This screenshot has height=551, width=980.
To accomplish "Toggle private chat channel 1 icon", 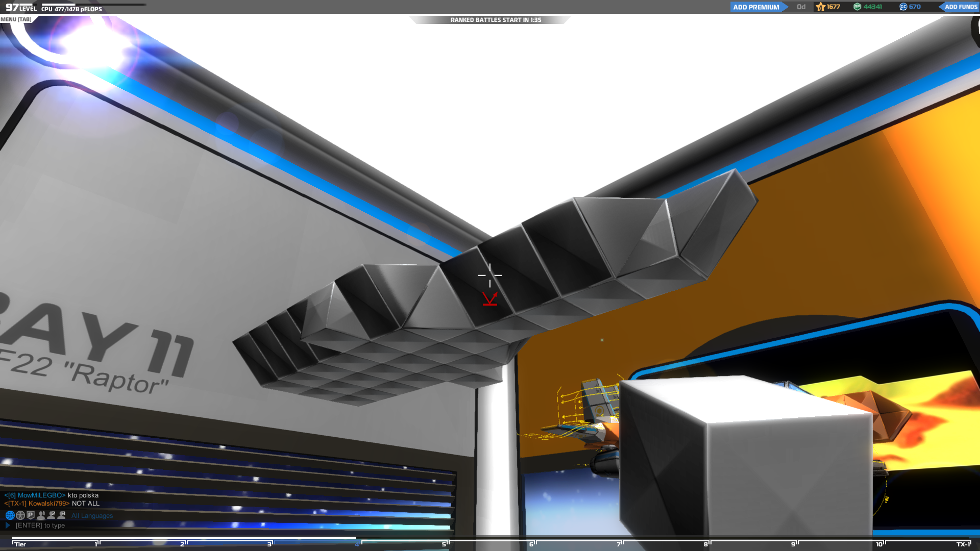I will tap(41, 515).
